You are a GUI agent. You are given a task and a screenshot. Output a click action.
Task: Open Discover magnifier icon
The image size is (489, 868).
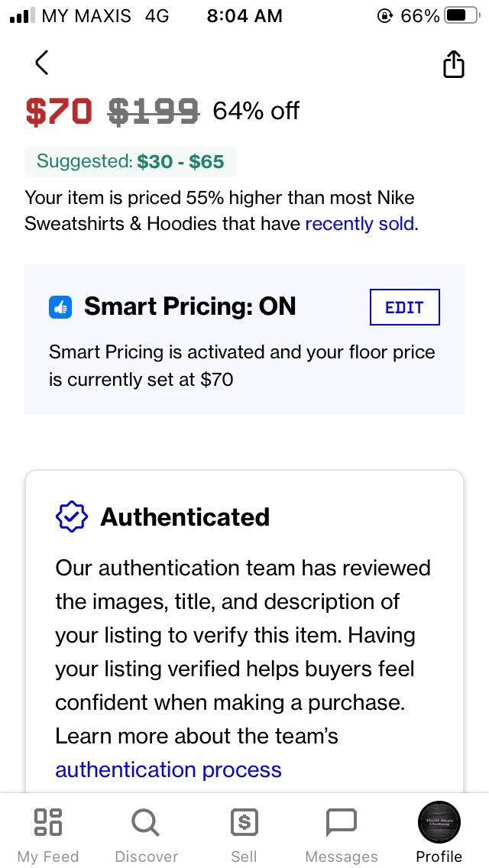click(x=146, y=823)
